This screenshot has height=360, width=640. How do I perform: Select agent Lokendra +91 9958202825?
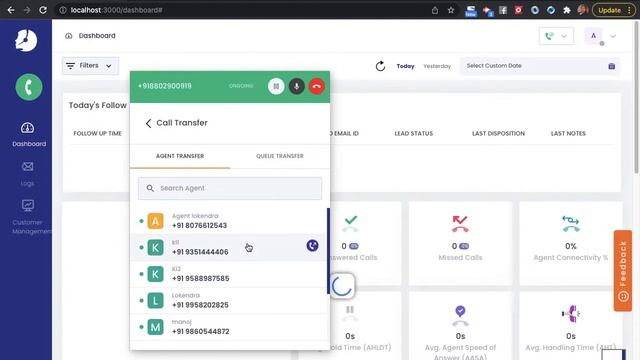tap(229, 300)
